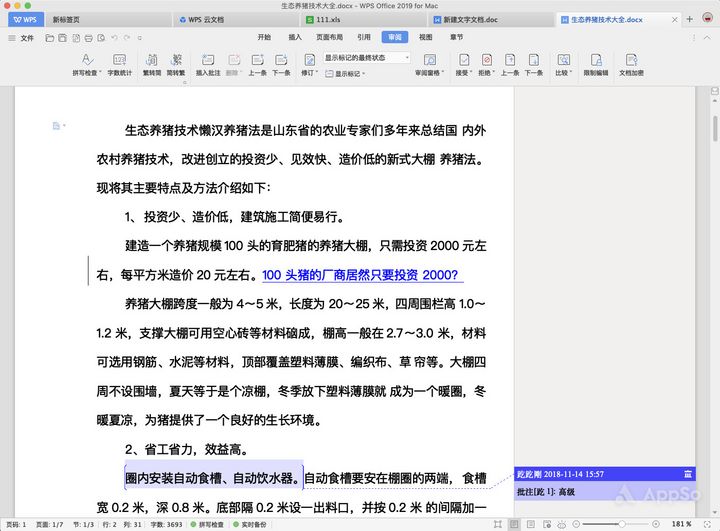
Task: Insert a comment with 插入批注
Action: pos(208,60)
